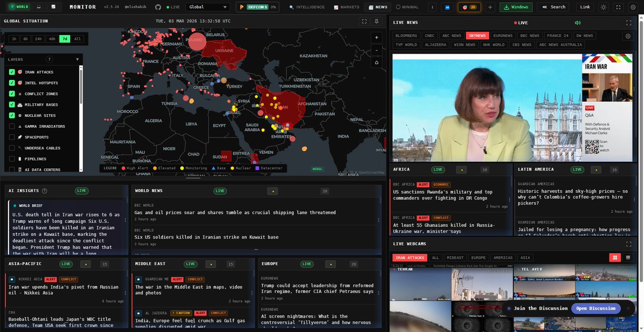Image resolution: width=644 pixels, height=332 pixels.
Task: Uncheck the Intel Hotspots layer
Action: coord(12,83)
